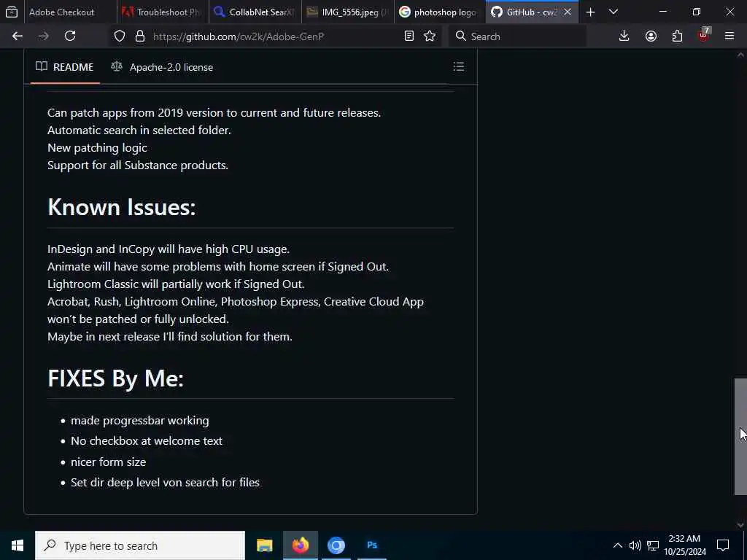Switch to the IMG_5556.jpeg tab
Screen dimensions: 747x560
click(348, 12)
